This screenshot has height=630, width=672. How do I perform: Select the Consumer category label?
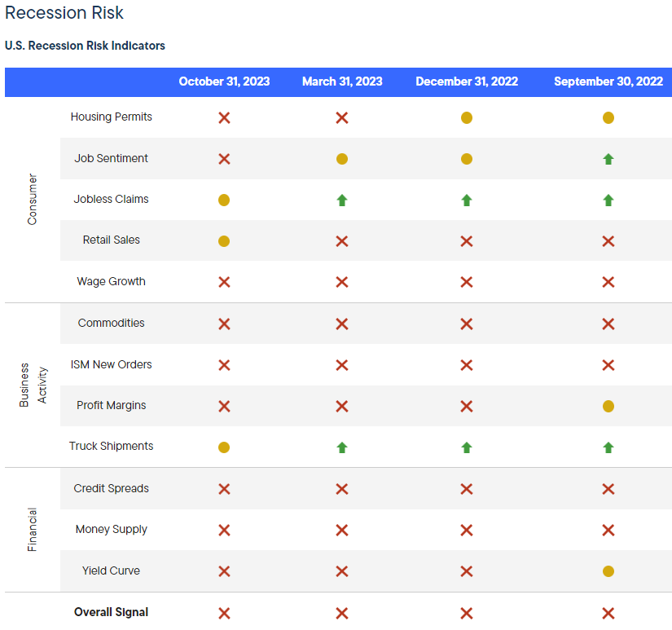(x=33, y=199)
